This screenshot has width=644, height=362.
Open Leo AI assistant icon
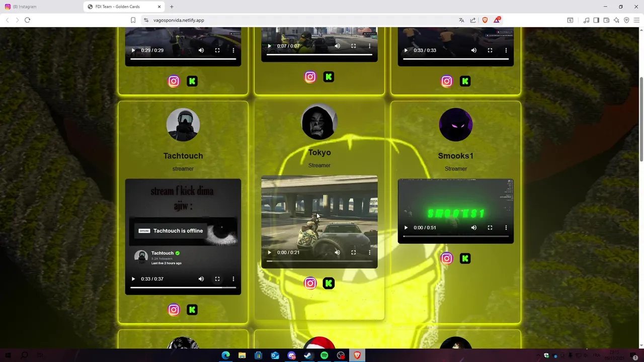point(616,20)
